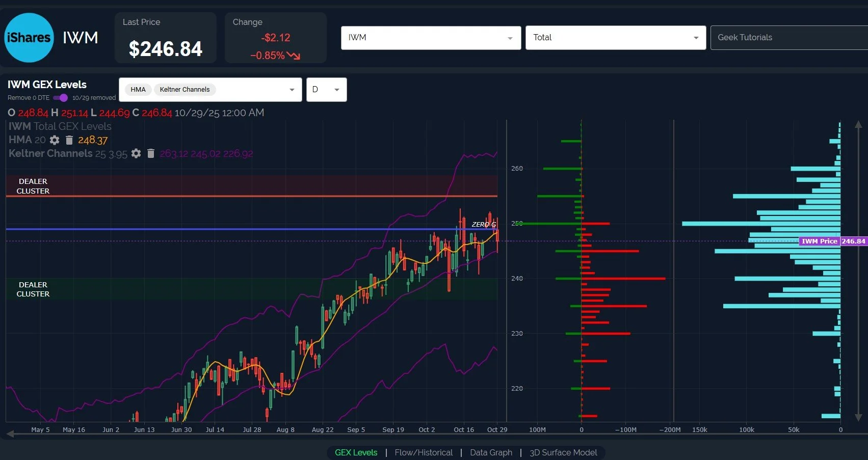Switch to GEX Levels tab
This screenshot has height=460, width=868.
[356, 452]
